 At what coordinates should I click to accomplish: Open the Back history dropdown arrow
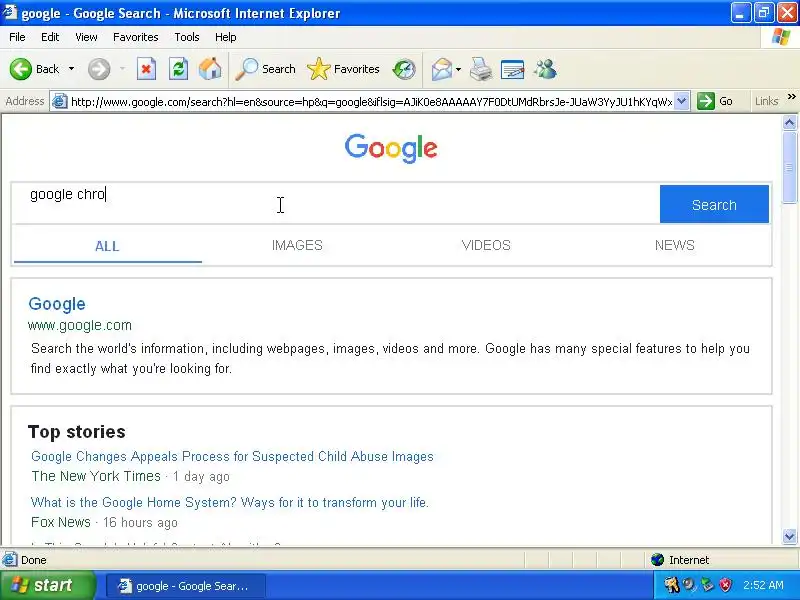(x=71, y=69)
